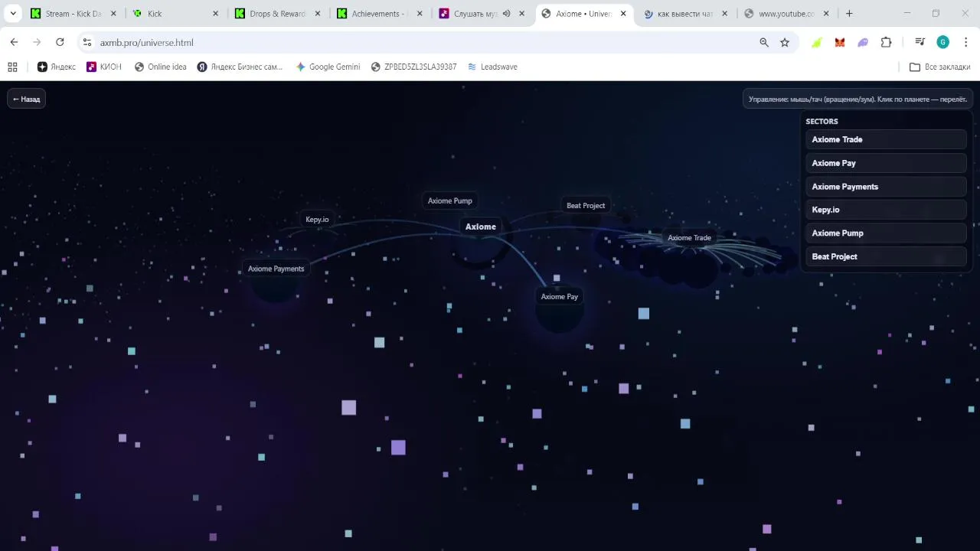Select Axiome Trade in Sectors list
980x551 pixels.
[886, 139]
